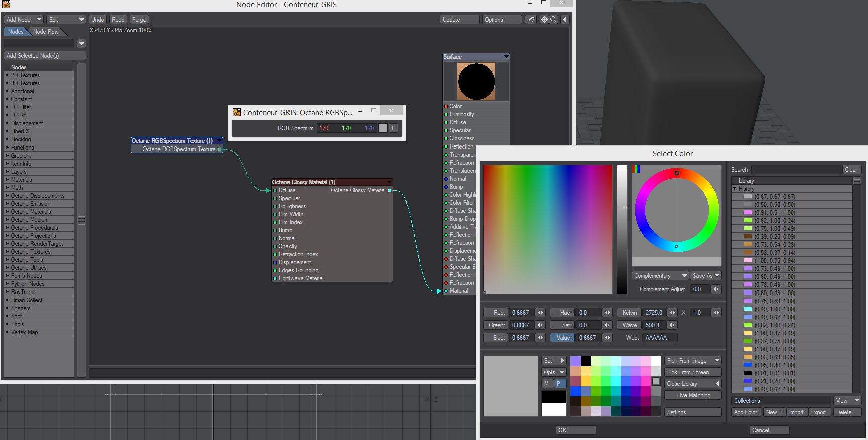Switch to the Node Flow tab

(46, 32)
